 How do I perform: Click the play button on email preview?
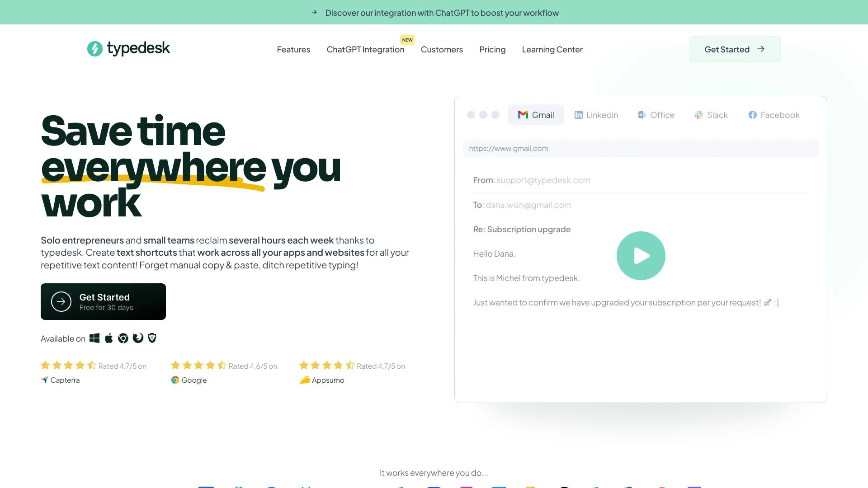[x=641, y=256]
